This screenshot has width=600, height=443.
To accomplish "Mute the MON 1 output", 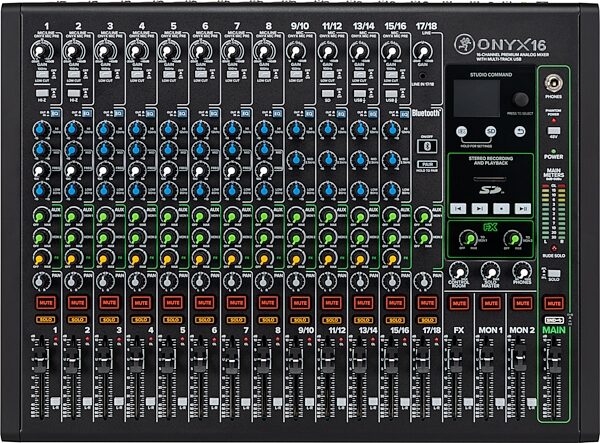I will coord(491,303).
